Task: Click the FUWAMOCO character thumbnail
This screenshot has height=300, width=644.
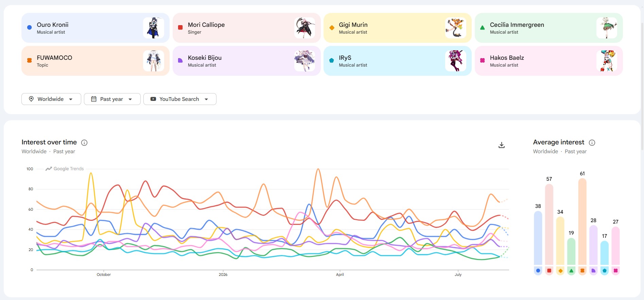Action: 154,61
